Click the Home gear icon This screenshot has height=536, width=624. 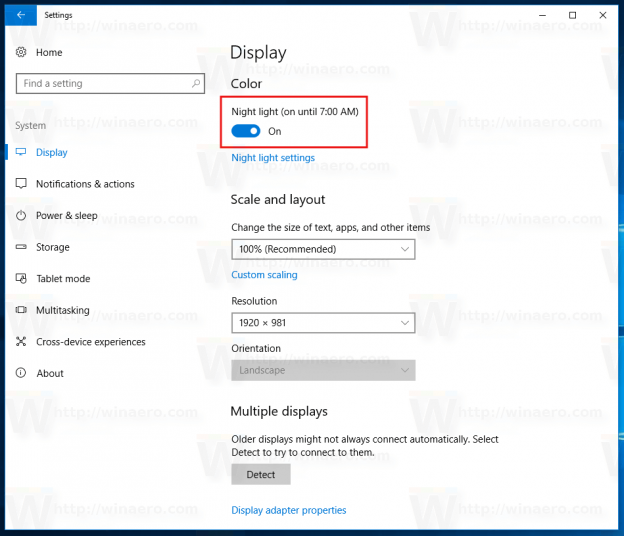click(21, 52)
